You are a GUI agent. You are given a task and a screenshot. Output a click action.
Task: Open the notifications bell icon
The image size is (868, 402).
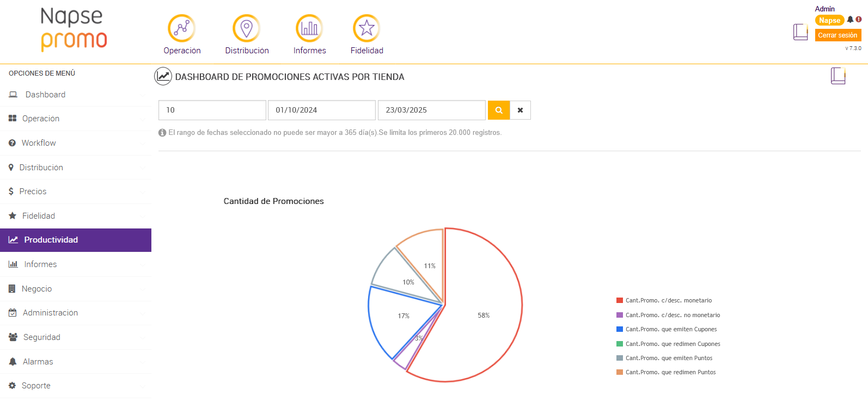pyautogui.click(x=850, y=20)
